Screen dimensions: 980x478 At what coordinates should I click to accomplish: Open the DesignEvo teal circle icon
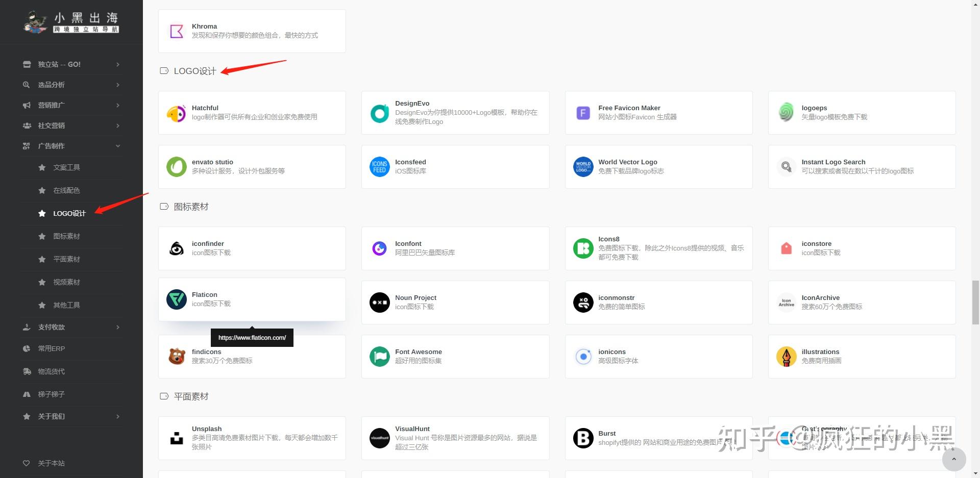[x=379, y=113]
